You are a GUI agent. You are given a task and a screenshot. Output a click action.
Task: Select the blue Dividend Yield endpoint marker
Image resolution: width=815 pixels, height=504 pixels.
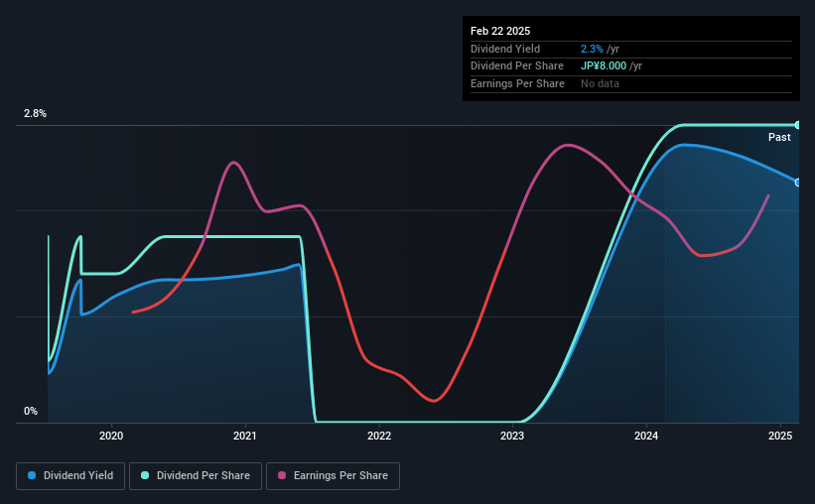pos(798,183)
